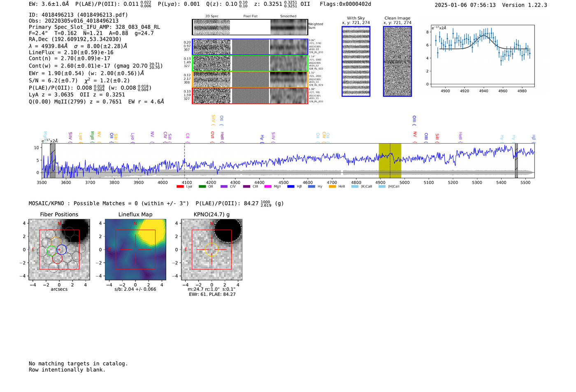This screenshot has width=576, height=392.
Task: Click the yellow aperture circle in KPNO image
Action: tap(211, 249)
